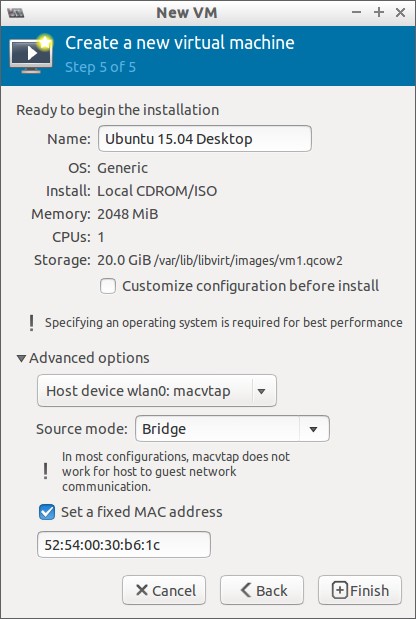Screen dimensions: 416x619
Task: Click the Customize configuration before install label
Action: [251, 286]
